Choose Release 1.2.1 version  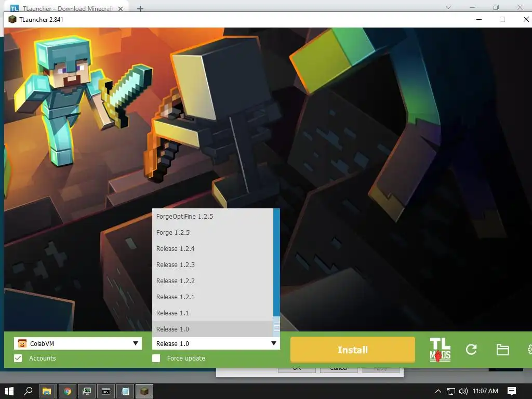pos(212,297)
